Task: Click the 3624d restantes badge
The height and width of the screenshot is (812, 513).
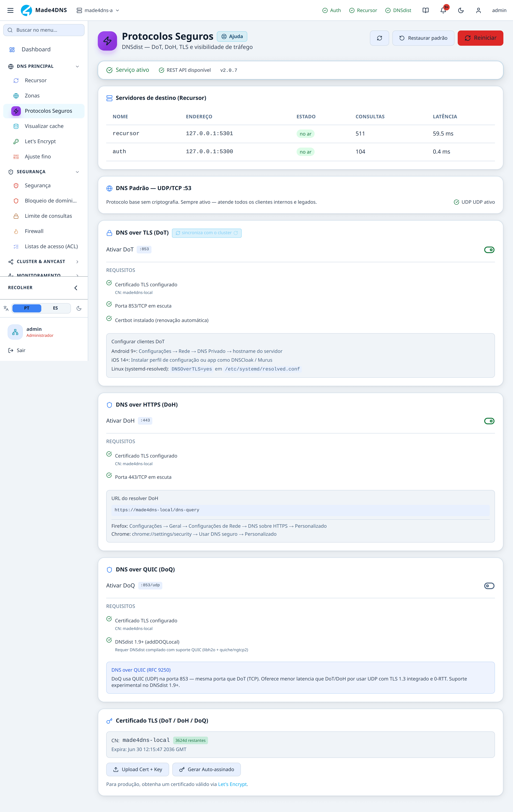Action: [190, 740]
